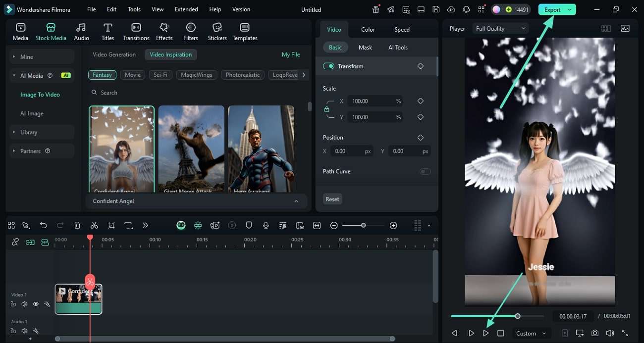Click the voiceover microphone icon
Screen dimensions: 644x343
[266, 225]
